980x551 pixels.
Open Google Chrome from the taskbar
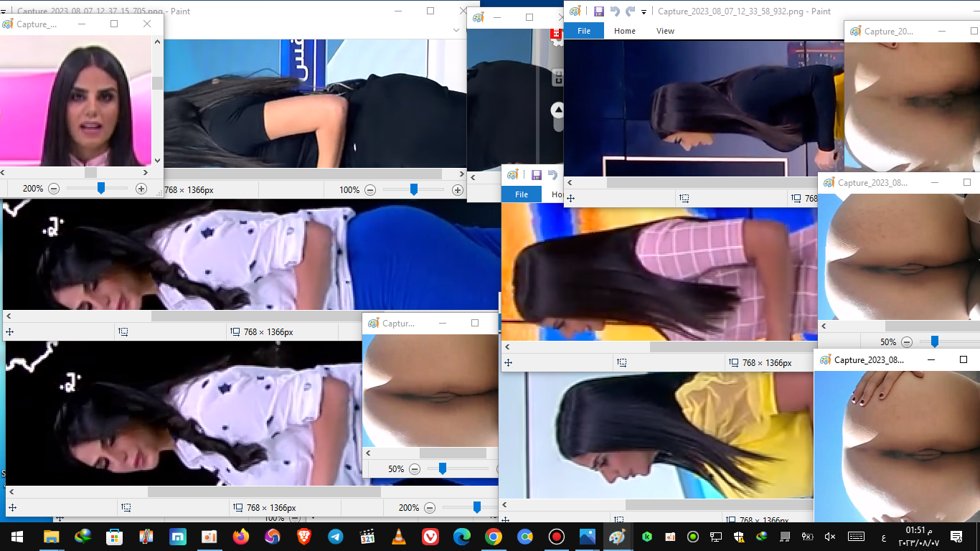pos(493,537)
